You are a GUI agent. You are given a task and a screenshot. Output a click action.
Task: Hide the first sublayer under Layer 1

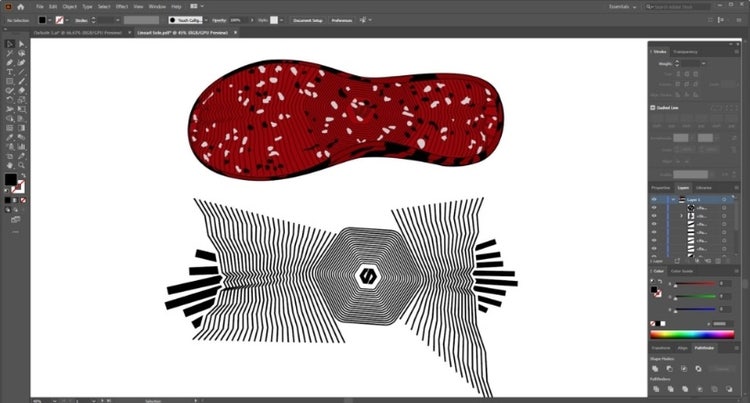coord(654,207)
